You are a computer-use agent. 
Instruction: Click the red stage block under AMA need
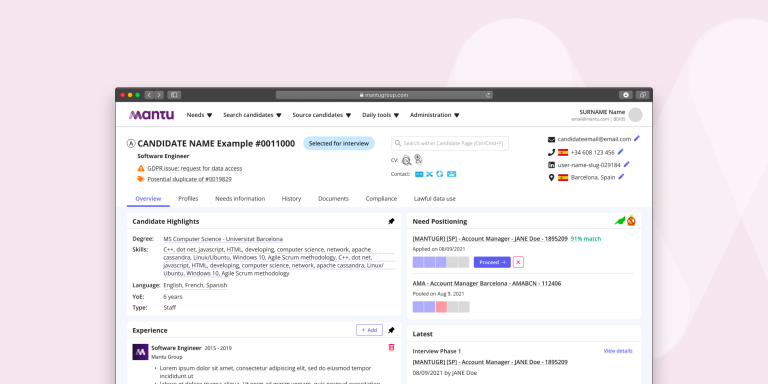[x=441, y=307]
